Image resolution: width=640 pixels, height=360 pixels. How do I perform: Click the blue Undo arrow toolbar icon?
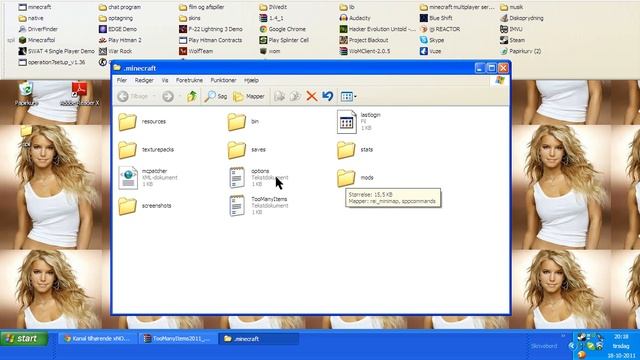pos(327,96)
